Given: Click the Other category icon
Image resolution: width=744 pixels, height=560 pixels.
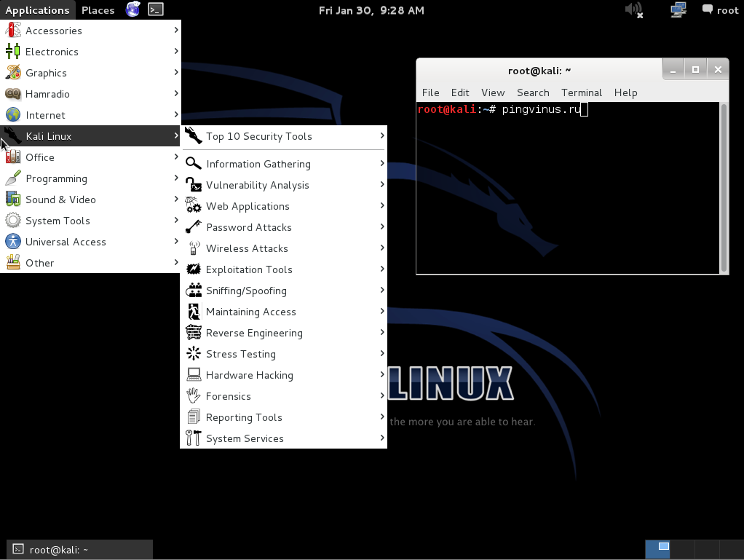Looking at the screenshot, I should pyautogui.click(x=13, y=262).
